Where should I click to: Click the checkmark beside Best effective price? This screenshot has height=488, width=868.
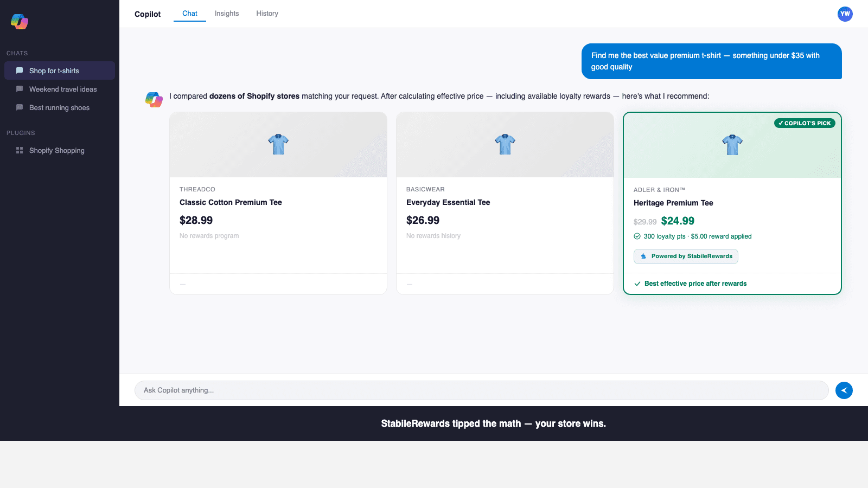[x=637, y=284]
